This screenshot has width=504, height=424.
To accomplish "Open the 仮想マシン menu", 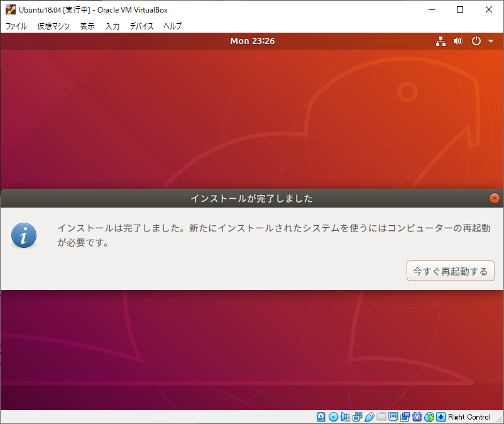I will [53, 26].
